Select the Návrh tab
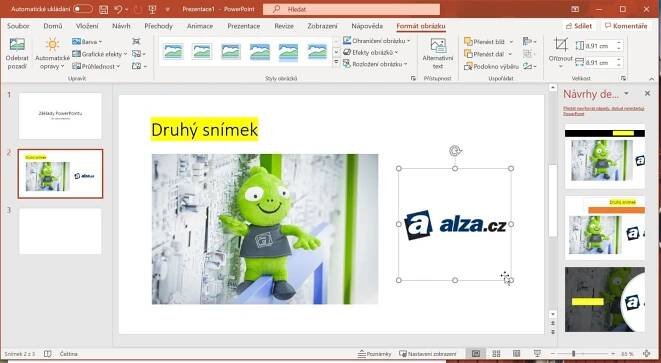Screen dimensions: 661x363 (x=121, y=26)
